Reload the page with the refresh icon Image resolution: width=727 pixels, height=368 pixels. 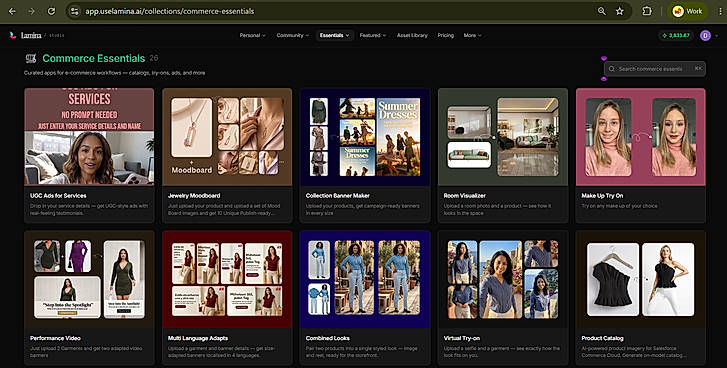click(x=51, y=11)
